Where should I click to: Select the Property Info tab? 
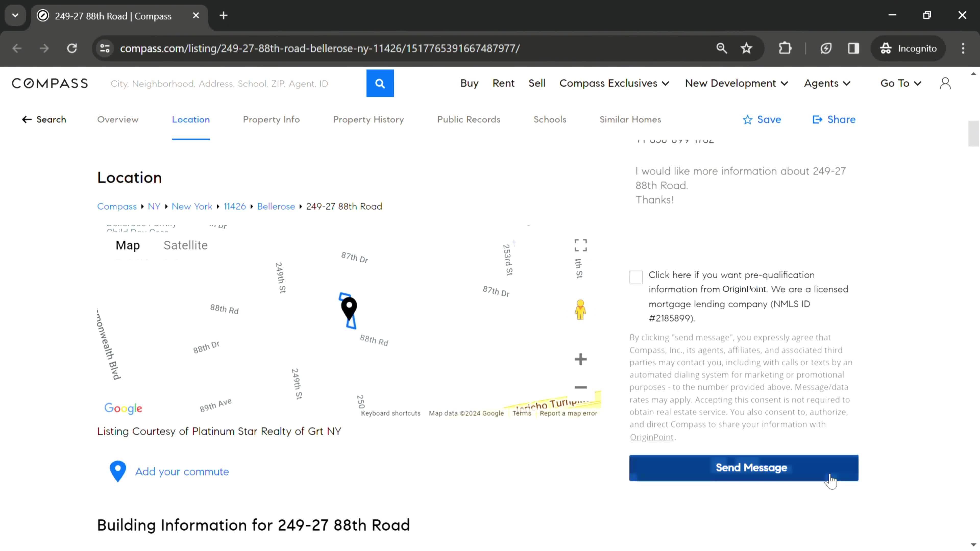(272, 119)
